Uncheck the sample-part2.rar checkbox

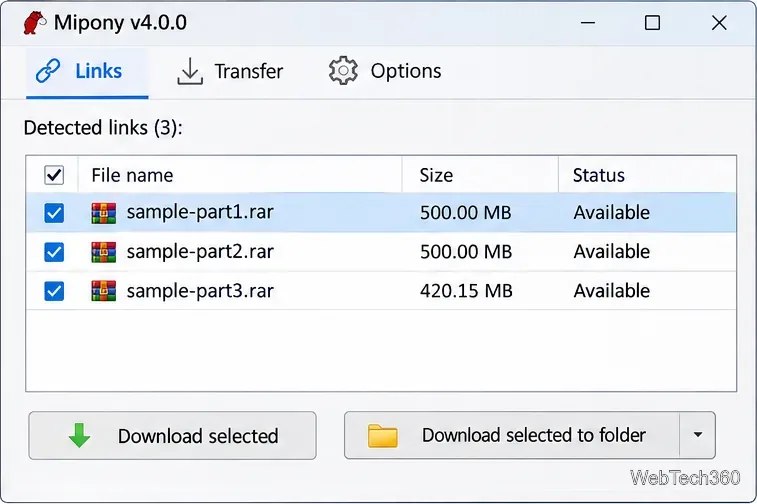[54, 252]
